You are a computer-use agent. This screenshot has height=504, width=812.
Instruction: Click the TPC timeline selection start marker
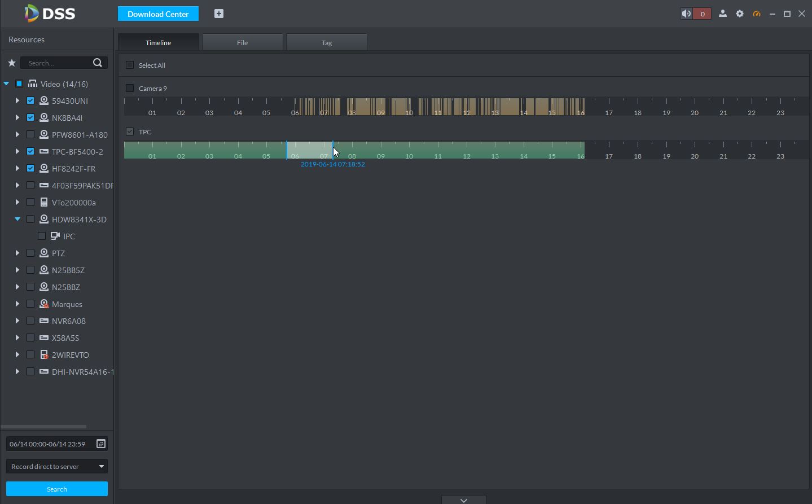click(x=287, y=150)
